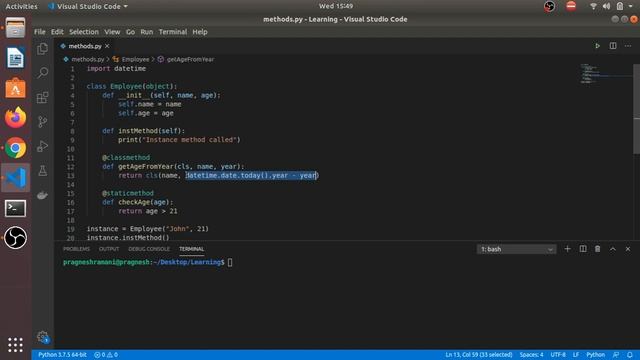
Task: Open the Manage gear settings icon
Action: 42,337
